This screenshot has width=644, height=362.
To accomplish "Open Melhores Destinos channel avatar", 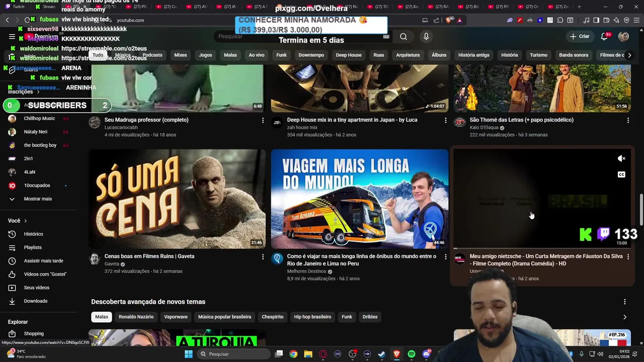I will [x=277, y=259].
